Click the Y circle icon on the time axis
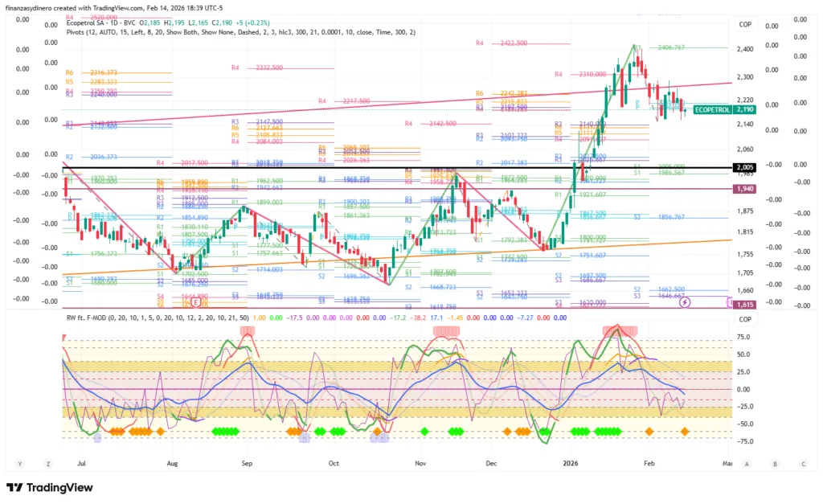Viewport: 823px width, 504px height. [x=20, y=464]
